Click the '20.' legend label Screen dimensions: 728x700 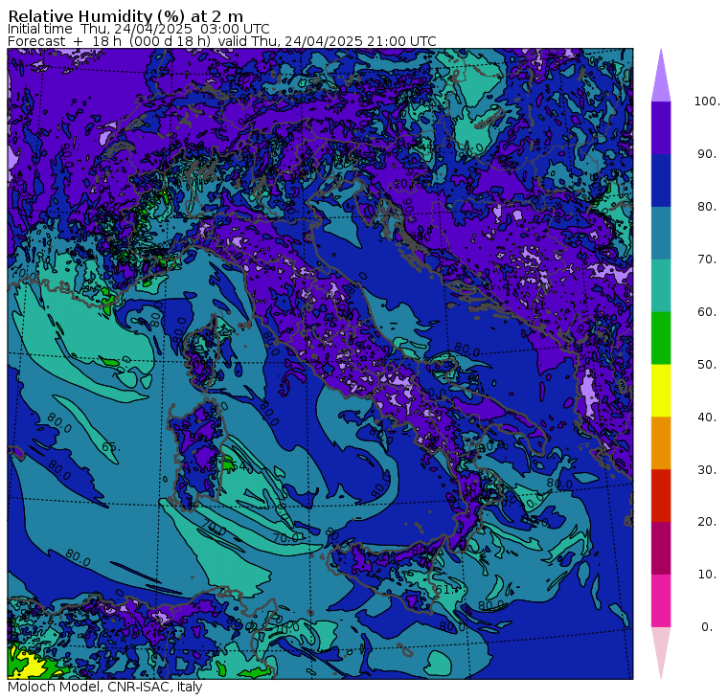click(x=707, y=521)
